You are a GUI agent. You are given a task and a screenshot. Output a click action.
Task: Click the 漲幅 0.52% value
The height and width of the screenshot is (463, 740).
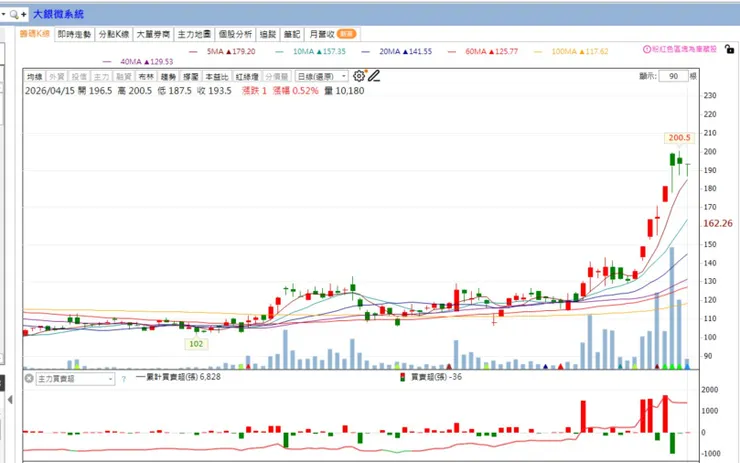[x=295, y=91]
